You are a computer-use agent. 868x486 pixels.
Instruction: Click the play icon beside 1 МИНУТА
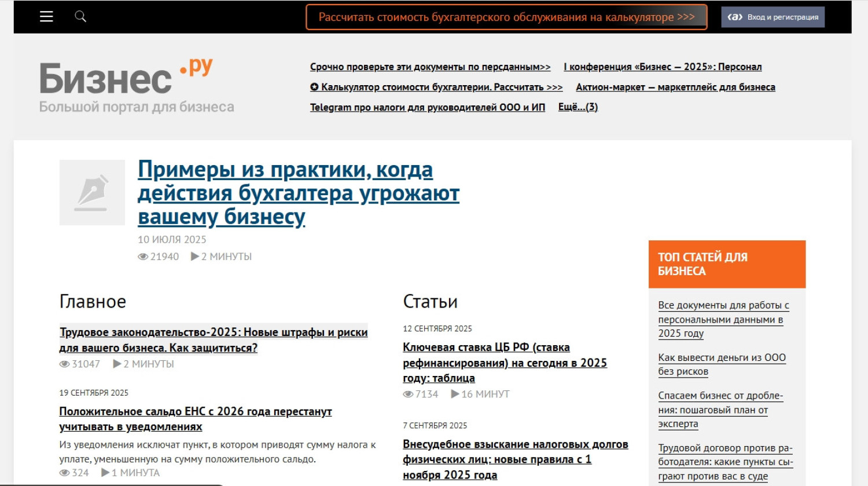tap(105, 473)
